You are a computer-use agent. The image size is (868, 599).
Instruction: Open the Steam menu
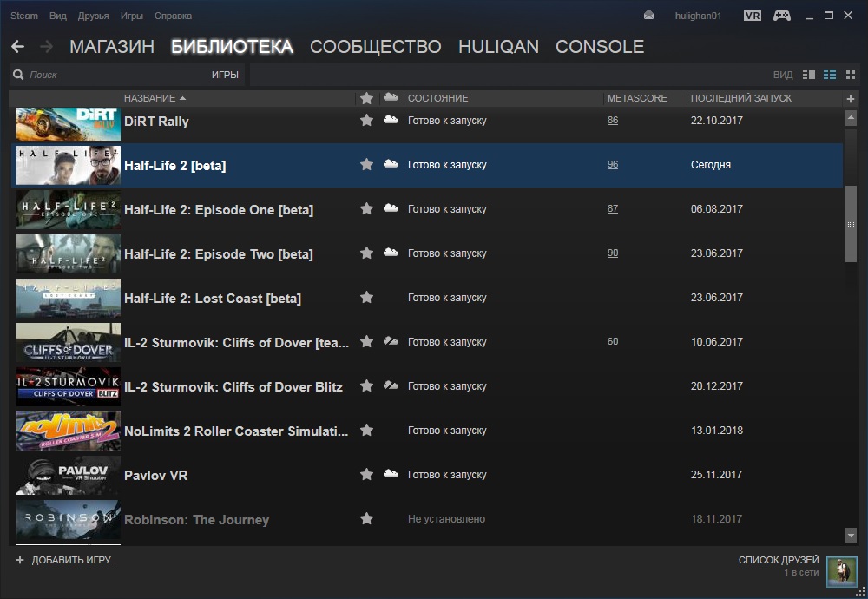[24, 16]
